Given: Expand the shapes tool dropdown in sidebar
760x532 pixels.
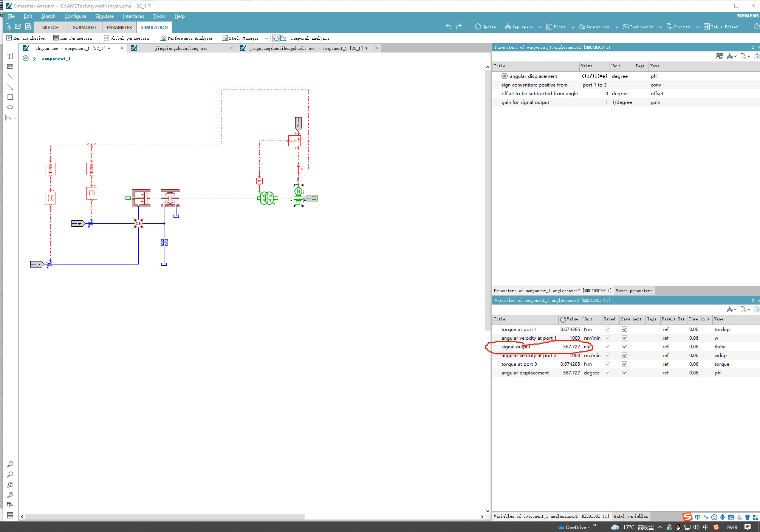Looking at the screenshot, I should [x=15, y=118].
